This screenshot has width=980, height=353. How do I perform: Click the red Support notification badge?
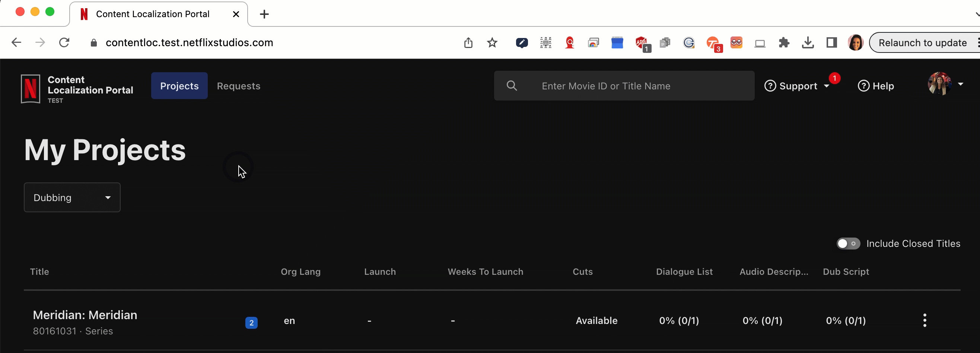(834, 78)
